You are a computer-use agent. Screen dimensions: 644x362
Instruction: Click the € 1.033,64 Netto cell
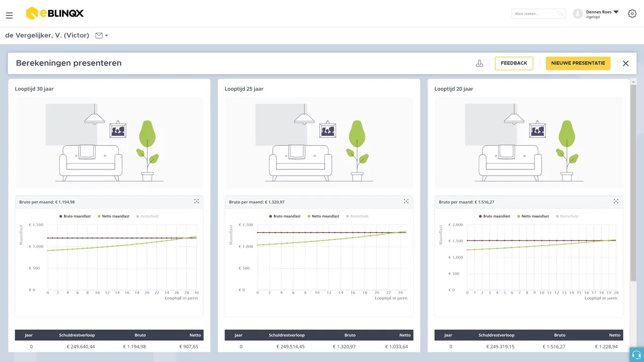[x=398, y=347]
